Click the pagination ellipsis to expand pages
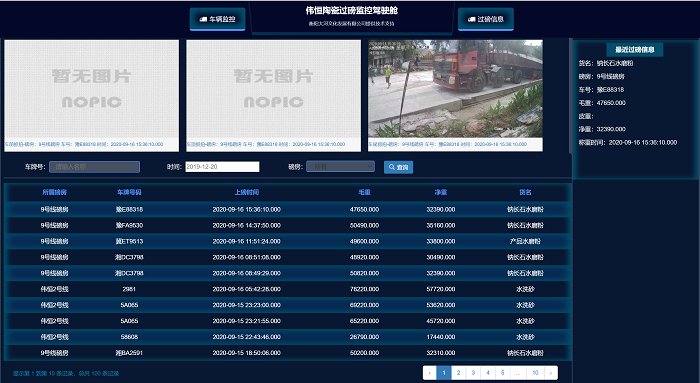700x383 pixels. click(518, 373)
